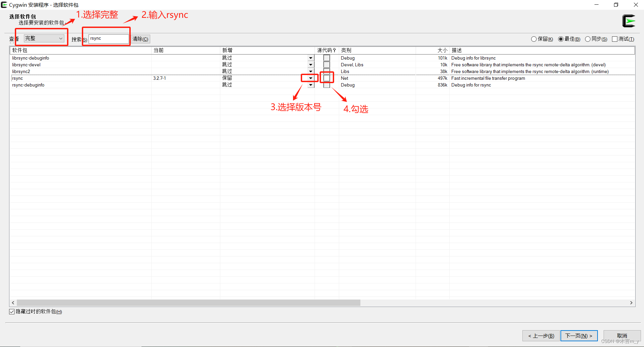This screenshot has height=347, width=644.
Task: Click current version 3.2.7-1 cell
Action: pos(160,78)
